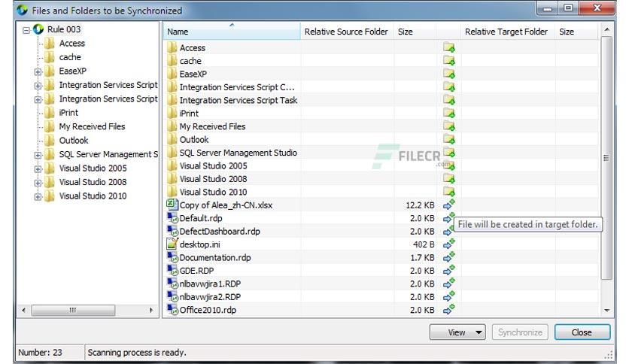Click the tree scrollbar right arrow
Screen dimensions: 629x364
click(x=151, y=310)
